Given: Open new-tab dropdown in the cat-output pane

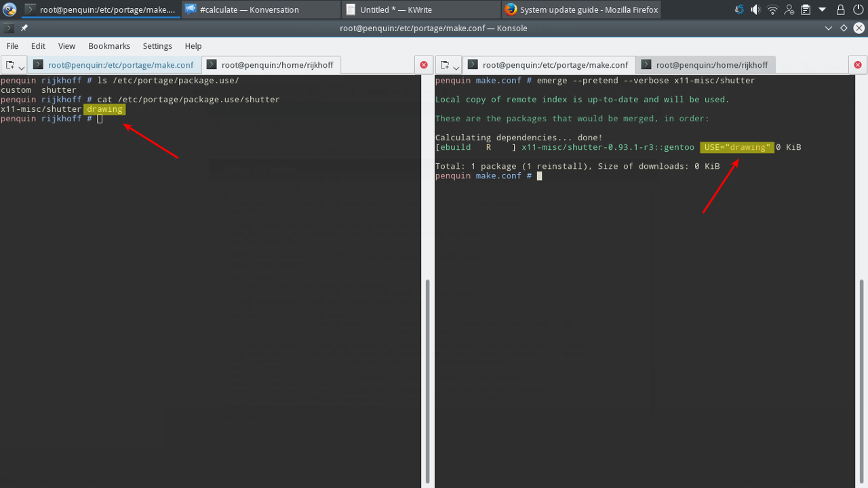Looking at the screenshot, I should click(14, 65).
